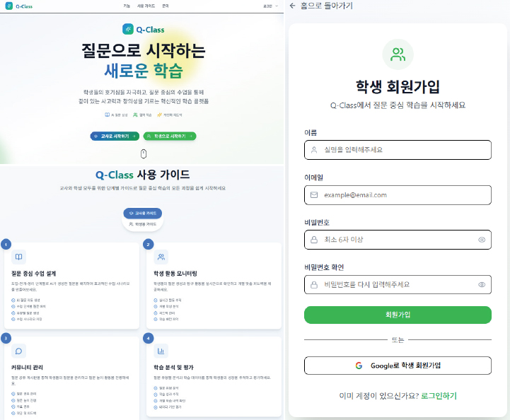Click the green 학생으로 시작하기 button
The height and width of the screenshot is (420, 510).
click(x=170, y=136)
